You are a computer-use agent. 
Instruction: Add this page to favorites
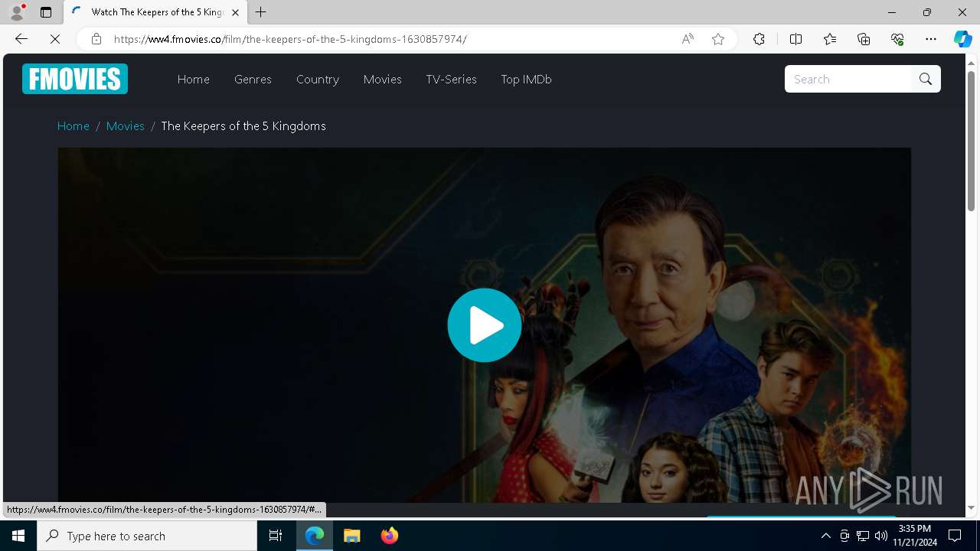[x=718, y=39]
